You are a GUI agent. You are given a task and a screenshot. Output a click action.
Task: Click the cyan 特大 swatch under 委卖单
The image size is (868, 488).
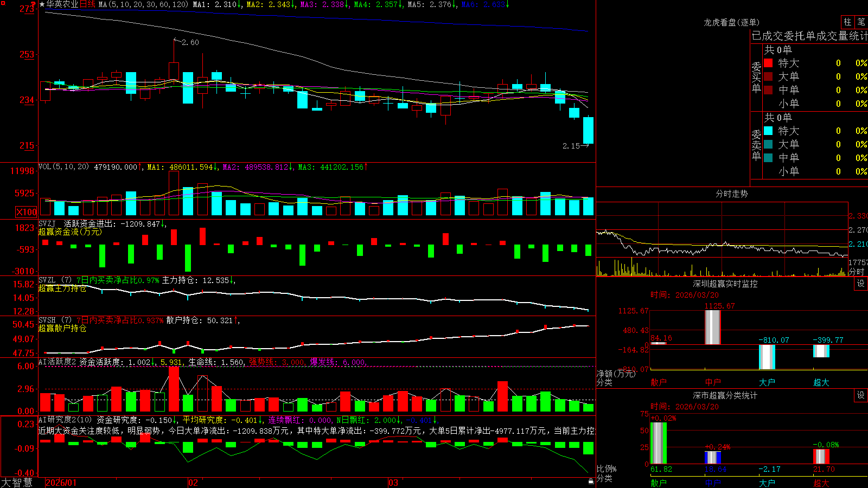click(x=768, y=131)
